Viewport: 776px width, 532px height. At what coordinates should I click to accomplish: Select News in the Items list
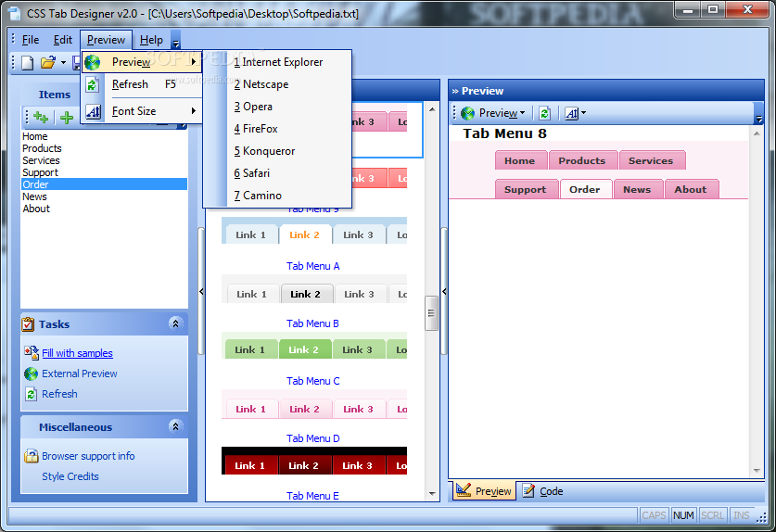pos(104,196)
